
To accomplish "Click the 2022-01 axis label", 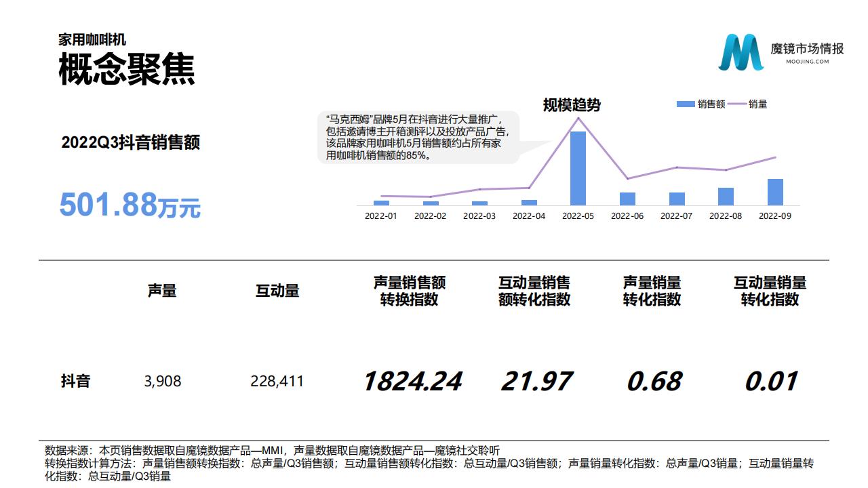I will click(381, 216).
